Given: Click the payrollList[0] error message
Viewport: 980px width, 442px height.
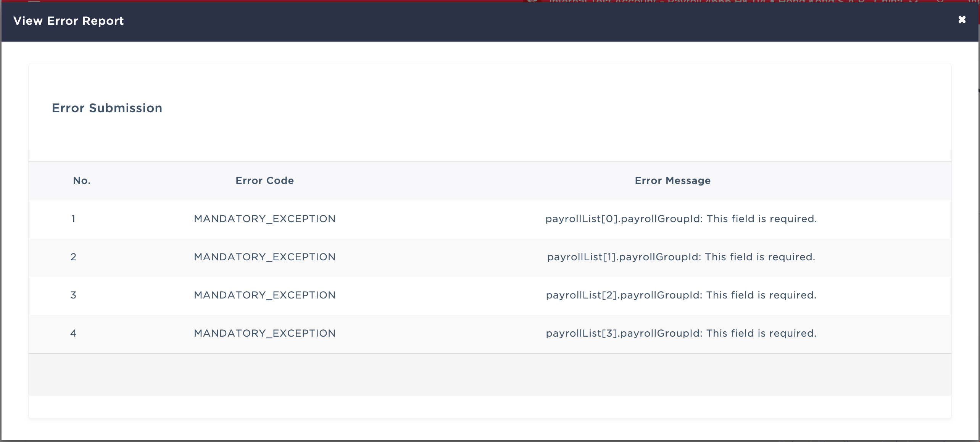Looking at the screenshot, I should pos(681,219).
